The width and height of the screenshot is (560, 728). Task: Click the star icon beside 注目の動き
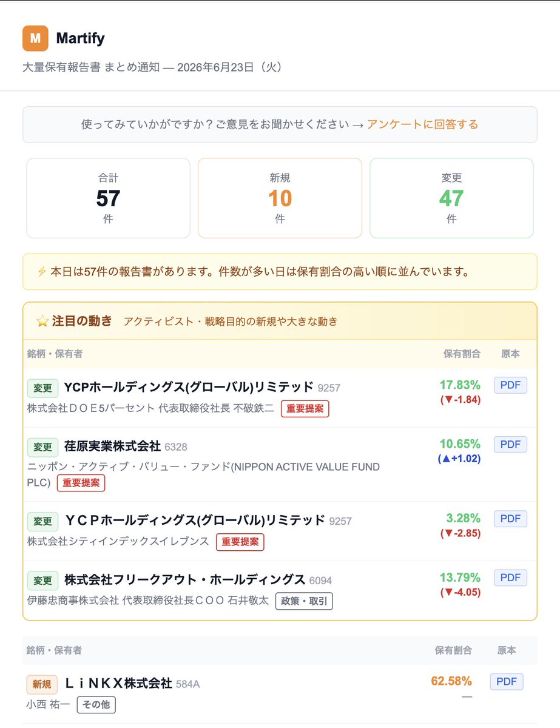[42, 322]
